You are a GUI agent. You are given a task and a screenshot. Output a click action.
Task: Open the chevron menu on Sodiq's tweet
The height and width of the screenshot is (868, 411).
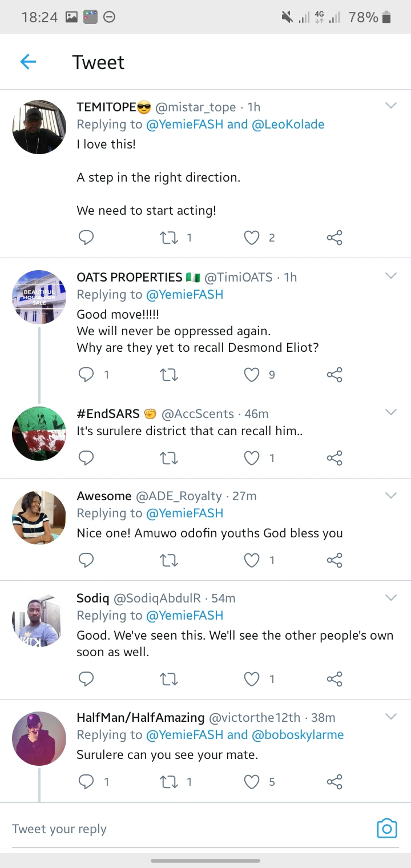coord(391,597)
